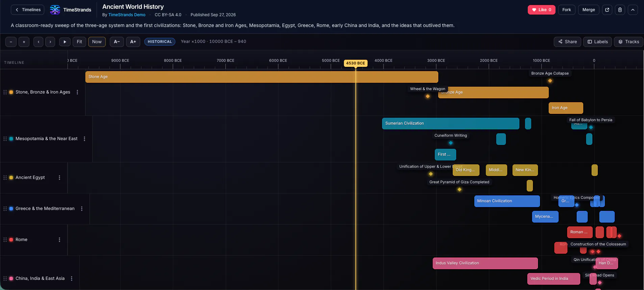Screen dimensions: 644x290
Task: Zoom in the timeline with plus button
Action: (24, 42)
